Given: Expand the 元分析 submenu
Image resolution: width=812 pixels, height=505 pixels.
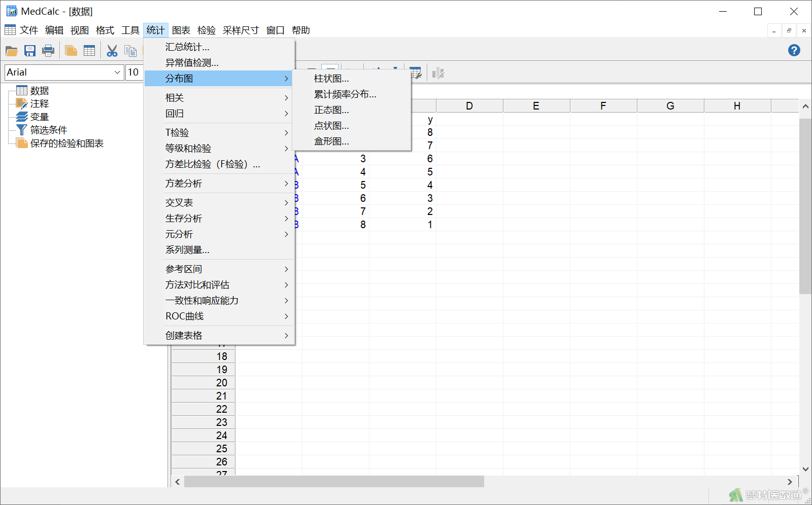Looking at the screenshot, I should 219,234.
